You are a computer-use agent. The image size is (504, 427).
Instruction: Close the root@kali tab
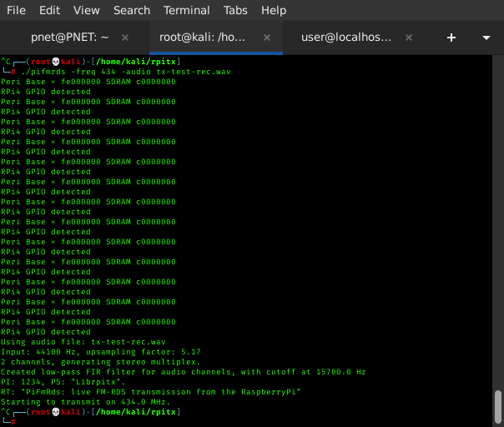point(267,38)
